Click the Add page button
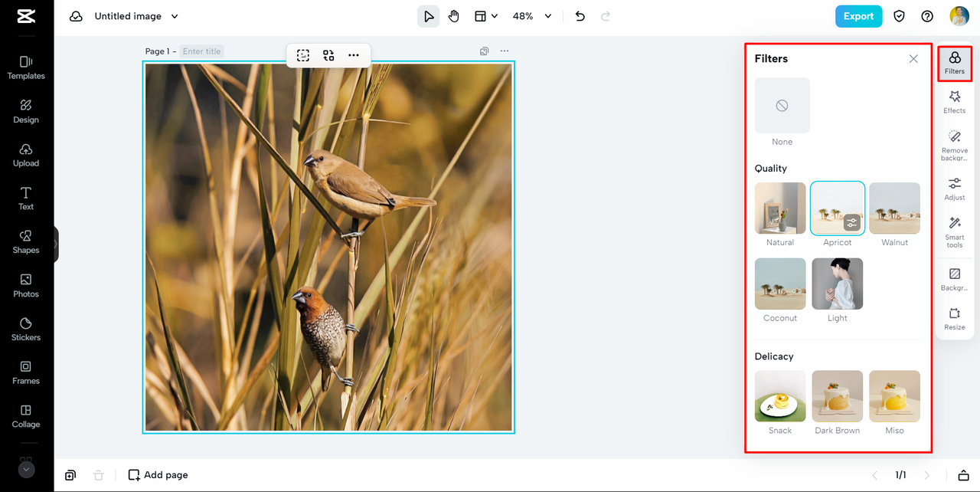This screenshot has width=980, height=492. click(x=158, y=475)
